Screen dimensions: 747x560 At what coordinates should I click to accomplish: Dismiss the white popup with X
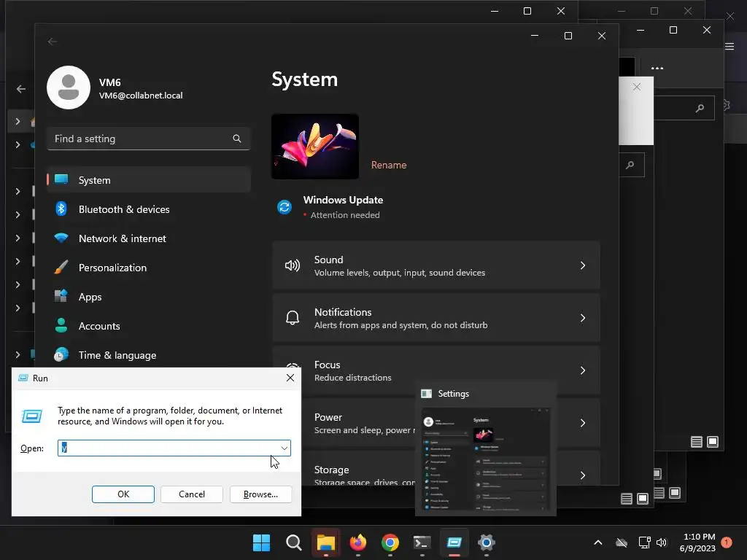[x=637, y=87]
